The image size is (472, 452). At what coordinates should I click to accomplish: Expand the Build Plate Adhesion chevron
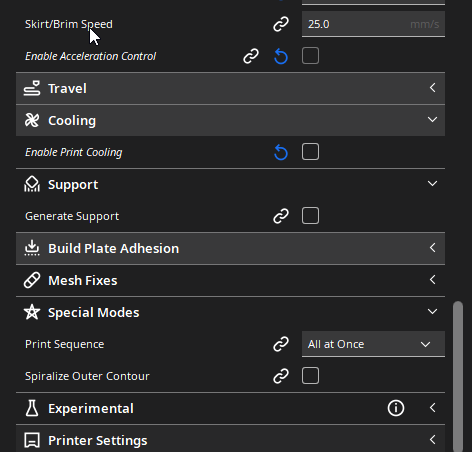[x=432, y=248]
